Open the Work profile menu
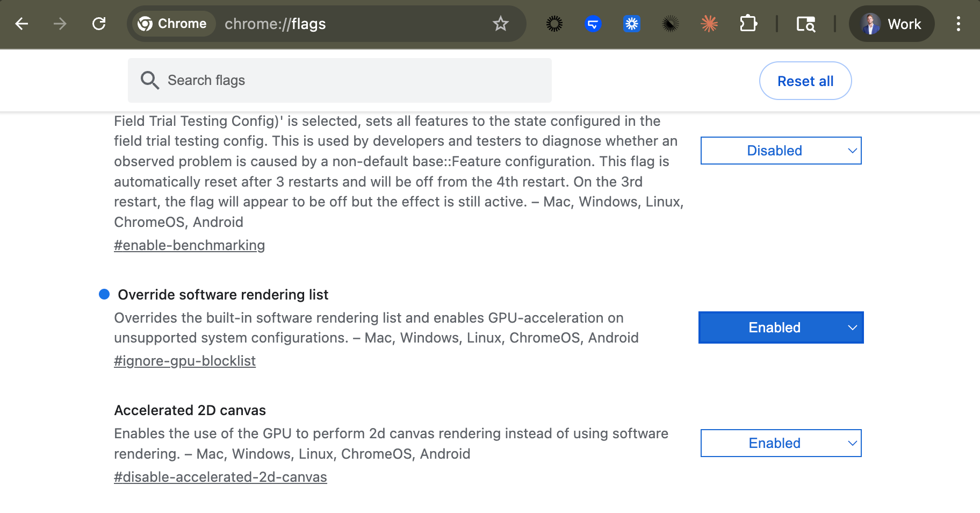Screen dimensions: 980x513 tap(891, 24)
